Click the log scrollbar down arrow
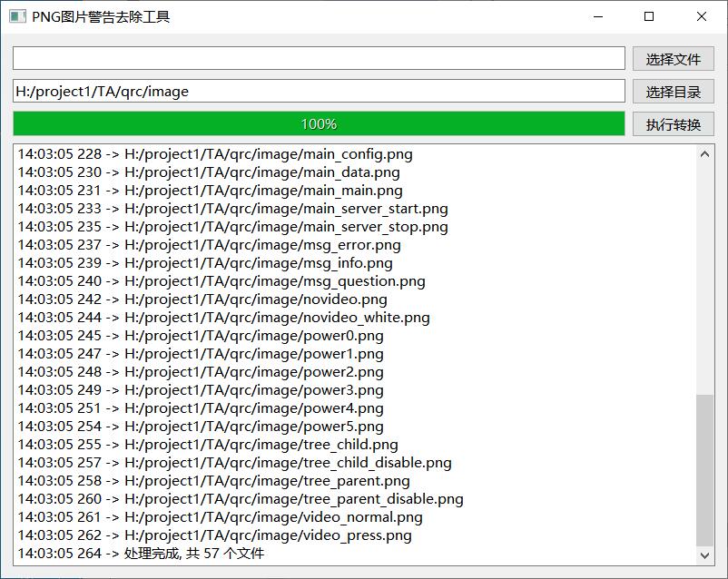Screen dimensions: 728x579 [704, 554]
